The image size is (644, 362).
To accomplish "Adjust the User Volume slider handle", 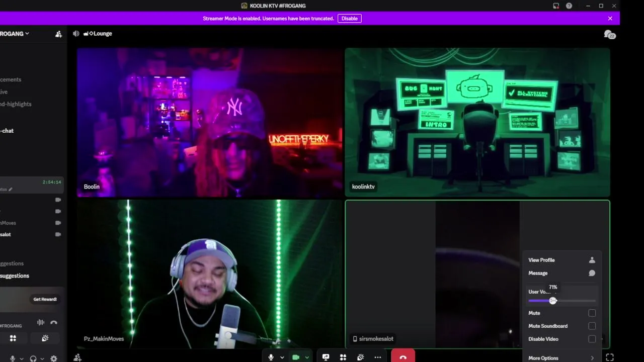I will pos(553,301).
